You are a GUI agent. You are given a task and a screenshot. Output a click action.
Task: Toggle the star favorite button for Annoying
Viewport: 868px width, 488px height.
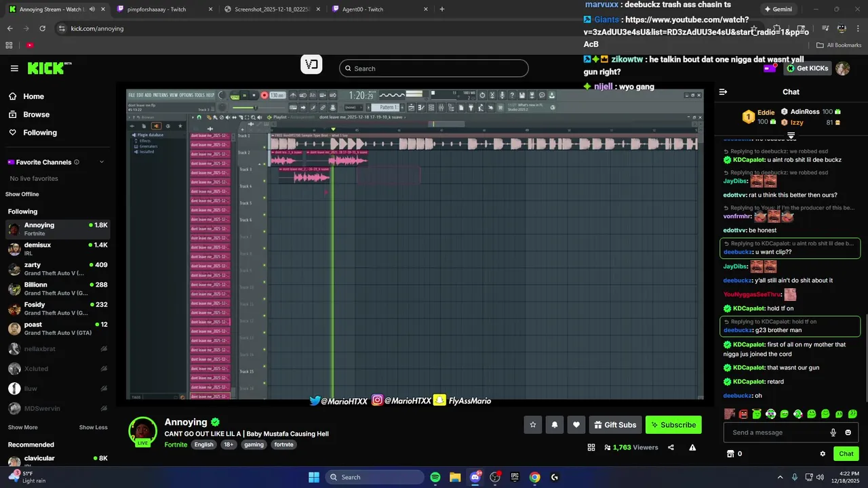click(x=533, y=425)
